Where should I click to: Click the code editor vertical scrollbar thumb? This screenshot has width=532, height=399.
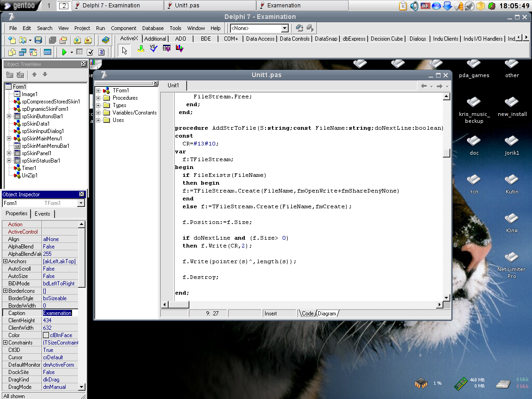(447, 153)
